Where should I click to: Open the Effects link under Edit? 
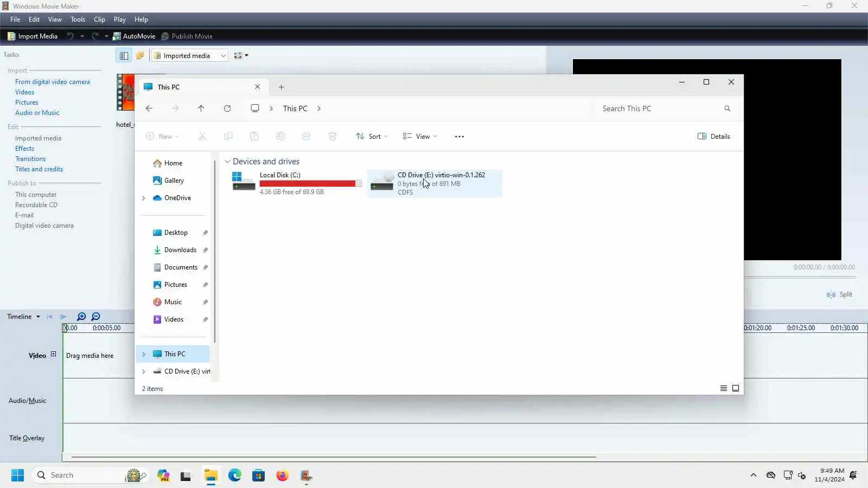tap(24, 149)
